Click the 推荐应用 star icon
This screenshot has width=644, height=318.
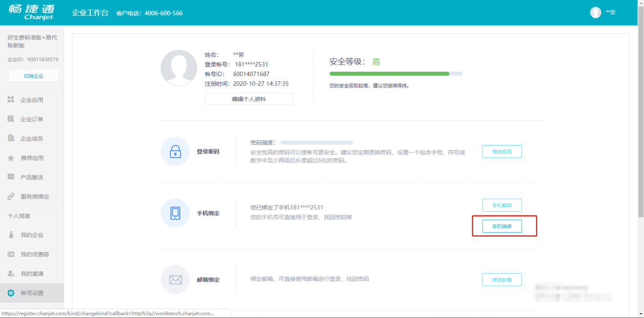(11, 158)
